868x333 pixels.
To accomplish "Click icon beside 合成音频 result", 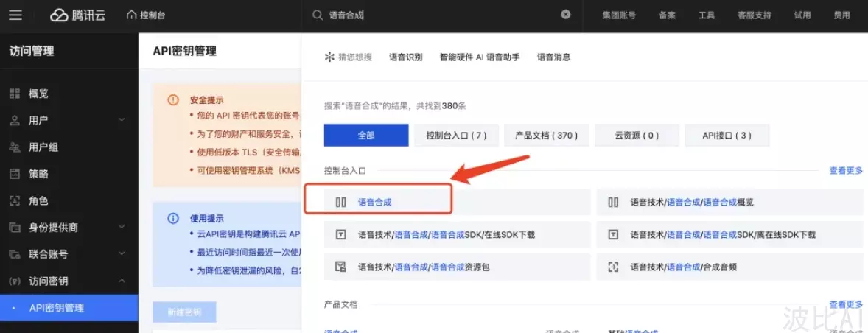I will pos(613,267).
